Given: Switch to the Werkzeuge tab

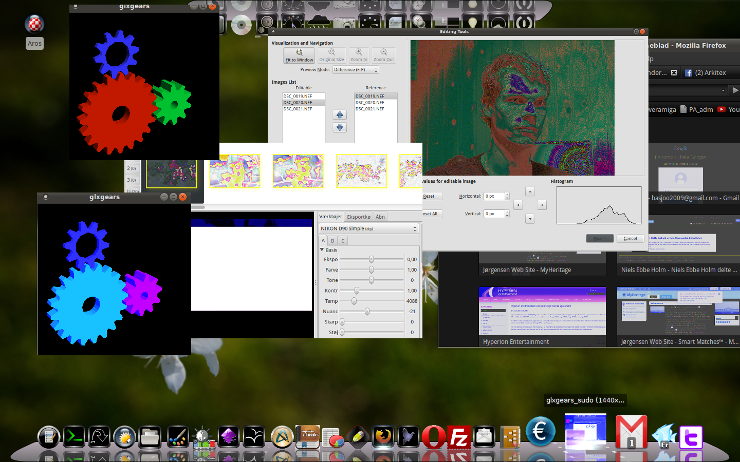Looking at the screenshot, I should tap(330, 216).
